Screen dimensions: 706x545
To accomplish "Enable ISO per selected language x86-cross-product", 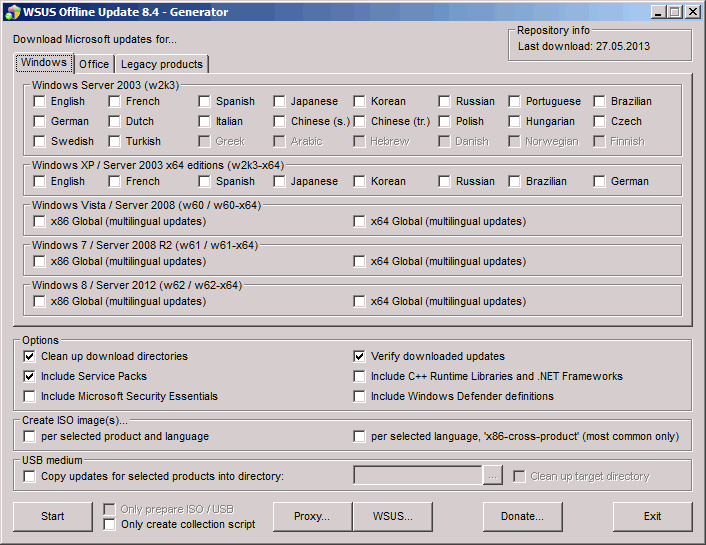I will click(359, 436).
